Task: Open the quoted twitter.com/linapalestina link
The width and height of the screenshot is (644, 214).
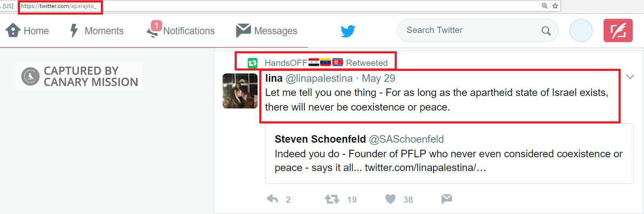Action: [425, 168]
